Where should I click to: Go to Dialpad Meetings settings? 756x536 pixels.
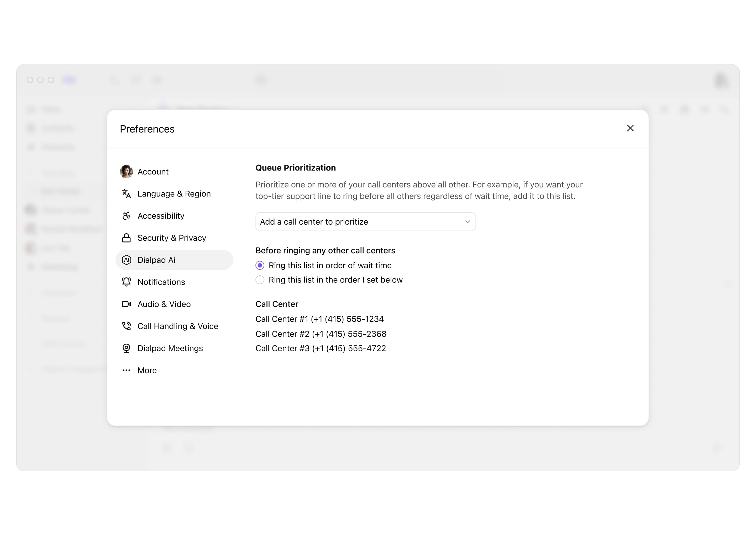[174, 348]
